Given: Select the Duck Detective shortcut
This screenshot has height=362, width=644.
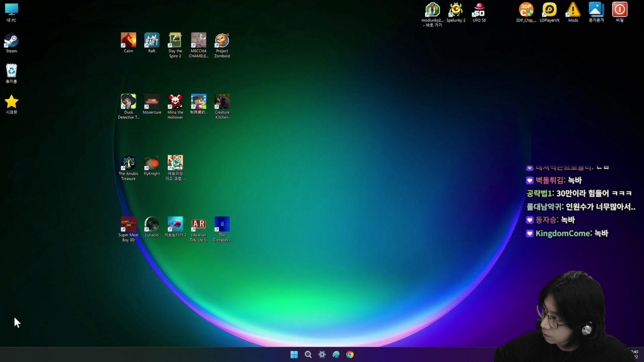Looking at the screenshot, I should 128,107.
